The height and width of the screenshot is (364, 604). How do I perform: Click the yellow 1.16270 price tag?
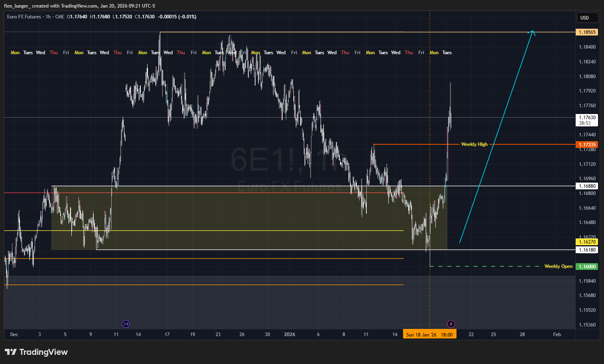tap(587, 242)
